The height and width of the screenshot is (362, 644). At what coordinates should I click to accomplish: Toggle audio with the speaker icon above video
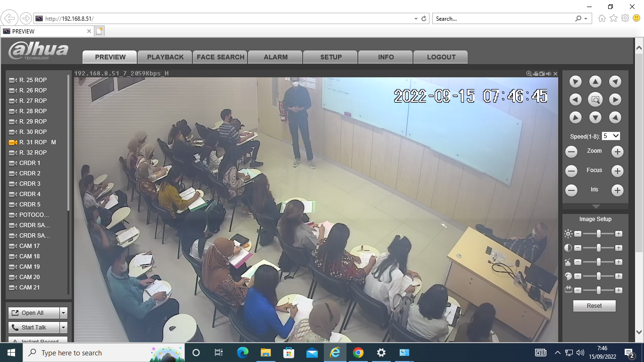click(x=548, y=74)
